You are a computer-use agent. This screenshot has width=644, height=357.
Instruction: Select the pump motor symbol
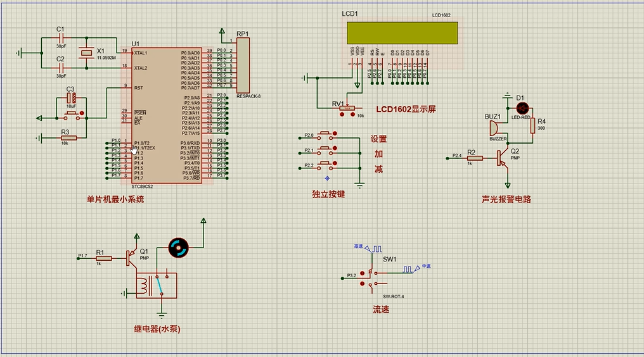[x=178, y=248]
